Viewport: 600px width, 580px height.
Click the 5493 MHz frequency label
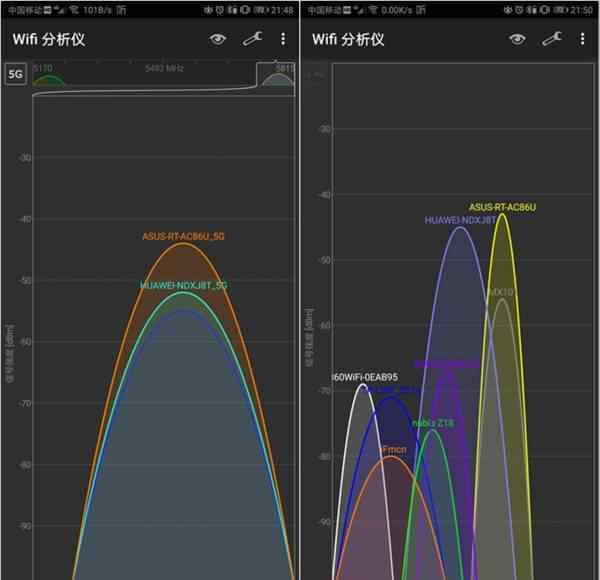coord(165,68)
